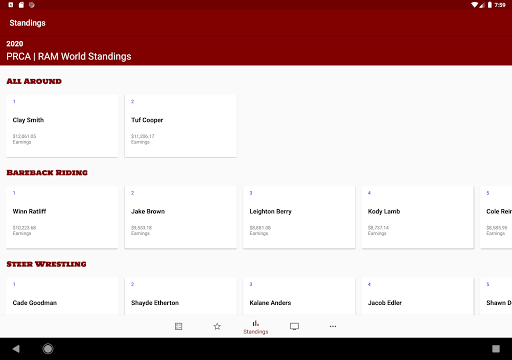Select the Cade Goodman steer wrestling card
Image resolution: width=512 pixels, height=360 pixels.
(x=62, y=296)
